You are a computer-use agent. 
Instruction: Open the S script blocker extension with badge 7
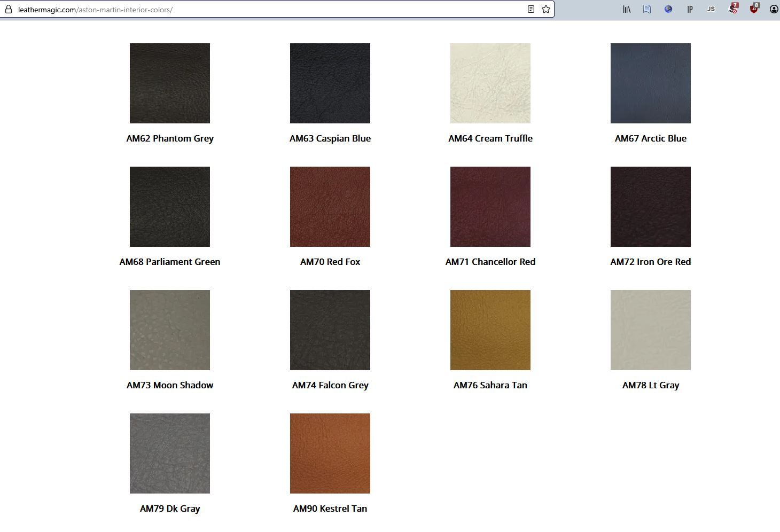(x=733, y=9)
